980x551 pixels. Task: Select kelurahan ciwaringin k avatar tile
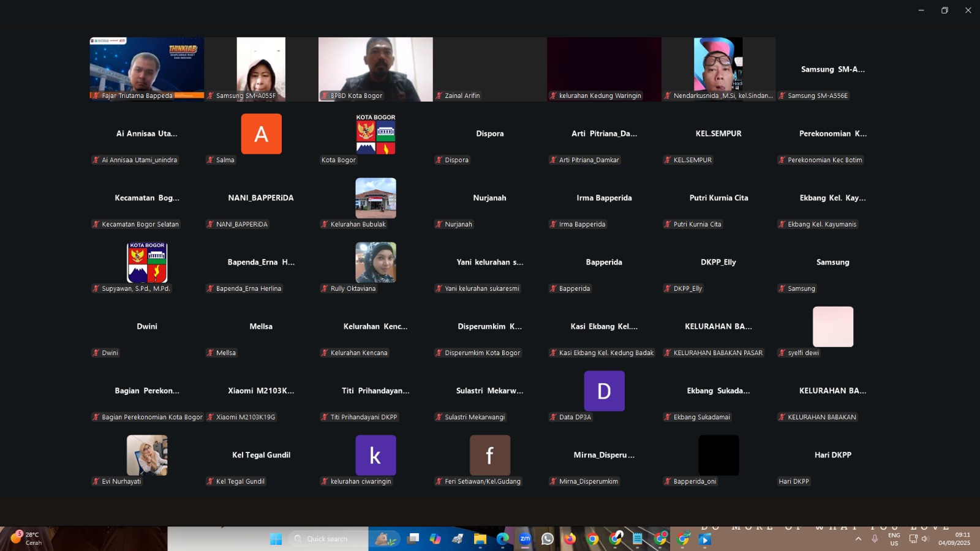coord(375,455)
